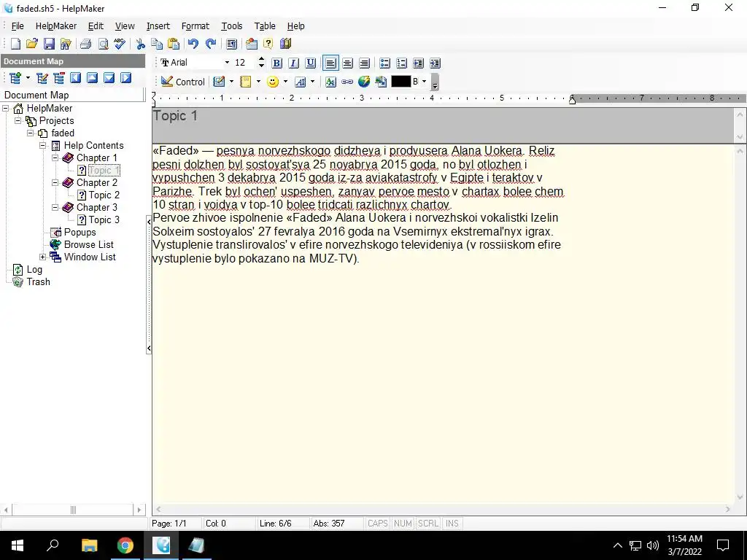
Task: Click the font size field showing 12
Action: (244, 63)
